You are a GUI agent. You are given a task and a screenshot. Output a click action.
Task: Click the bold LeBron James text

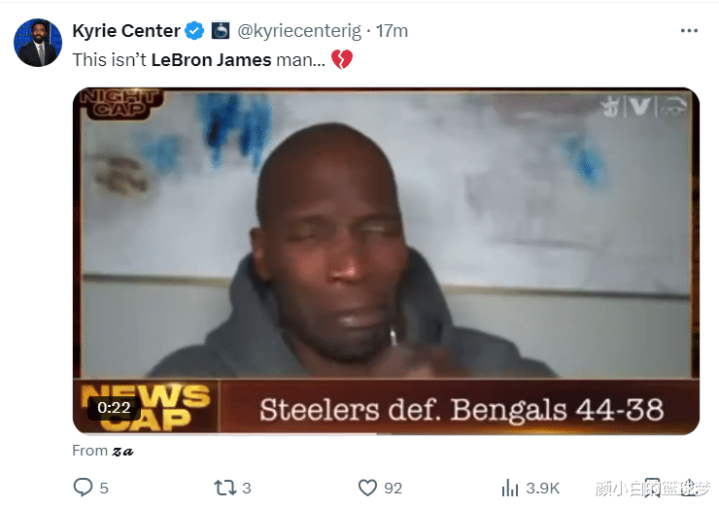pos(211,60)
